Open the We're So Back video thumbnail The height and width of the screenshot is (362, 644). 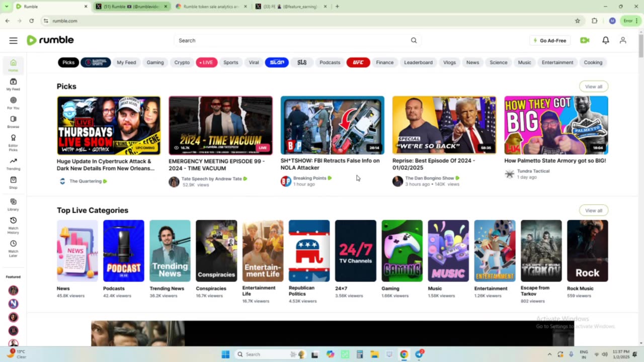[x=444, y=125]
